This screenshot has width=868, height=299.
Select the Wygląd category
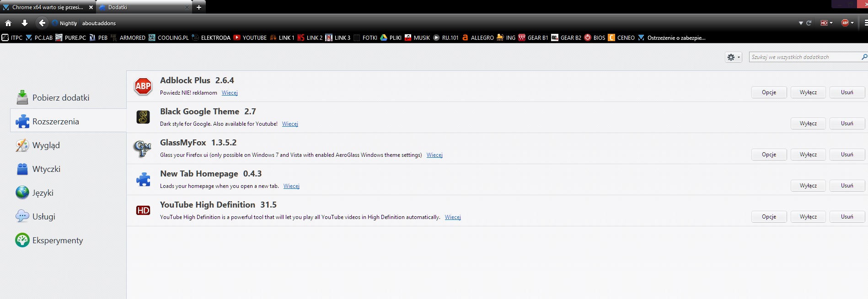pos(68,145)
